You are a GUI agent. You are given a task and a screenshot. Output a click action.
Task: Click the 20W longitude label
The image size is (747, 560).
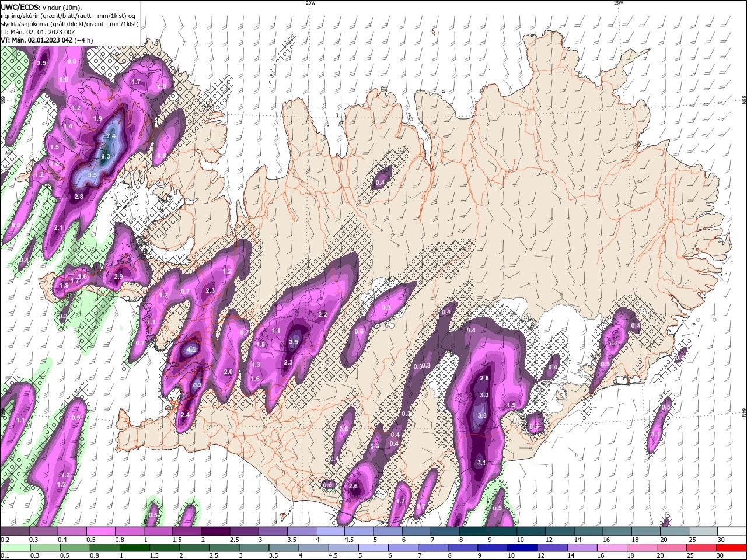click(310, 3)
